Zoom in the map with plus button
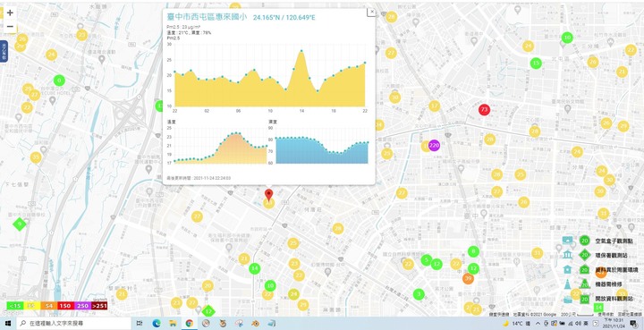The image size is (644, 330). click(x=10, y=13)
